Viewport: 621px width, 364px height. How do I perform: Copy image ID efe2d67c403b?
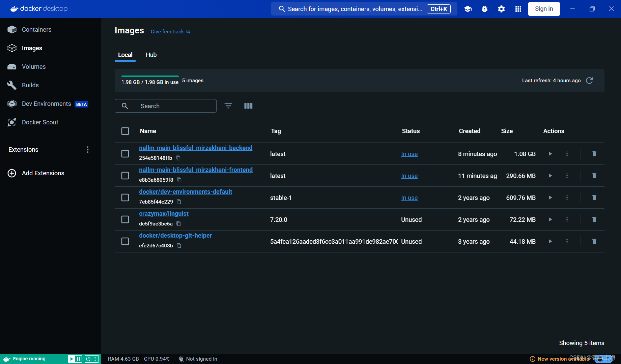pyautogui.click(x=179, y=246)
